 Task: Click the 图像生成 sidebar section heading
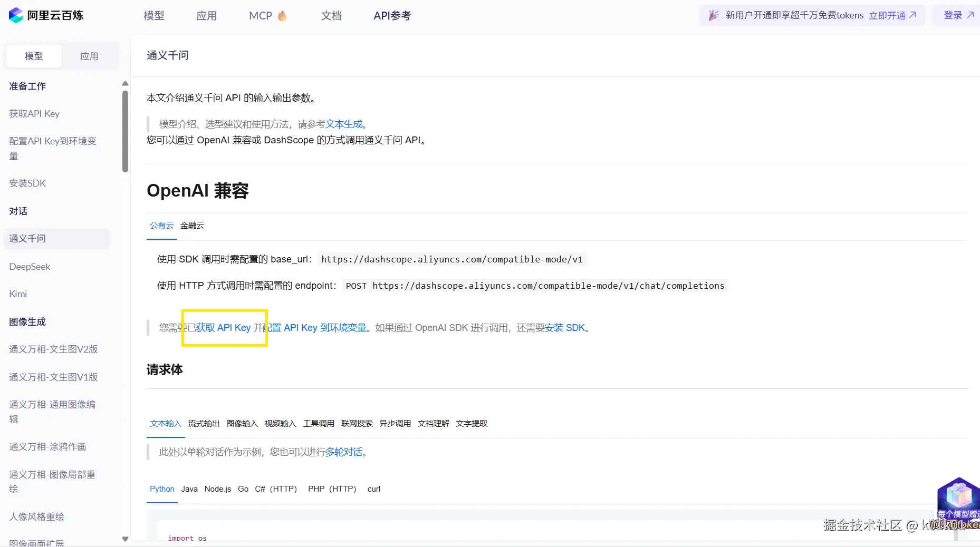(27, 322)
